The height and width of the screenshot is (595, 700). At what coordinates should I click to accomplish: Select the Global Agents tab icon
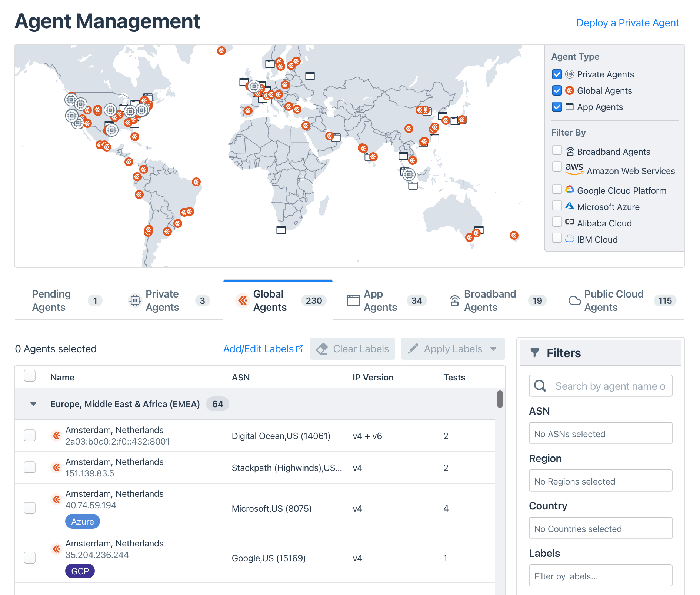[x=243, y=300]
